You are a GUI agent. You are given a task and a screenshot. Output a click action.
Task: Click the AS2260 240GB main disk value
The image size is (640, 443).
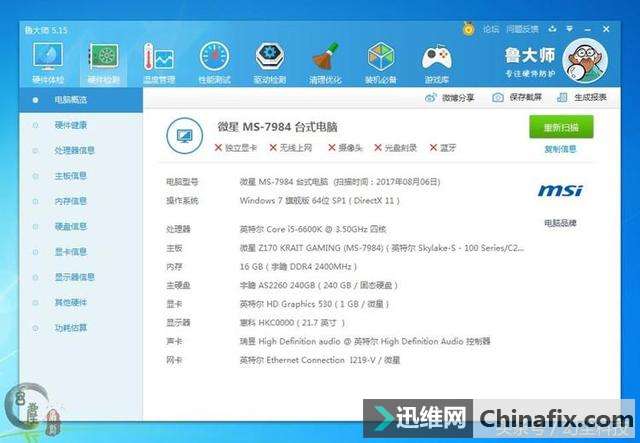318,285
